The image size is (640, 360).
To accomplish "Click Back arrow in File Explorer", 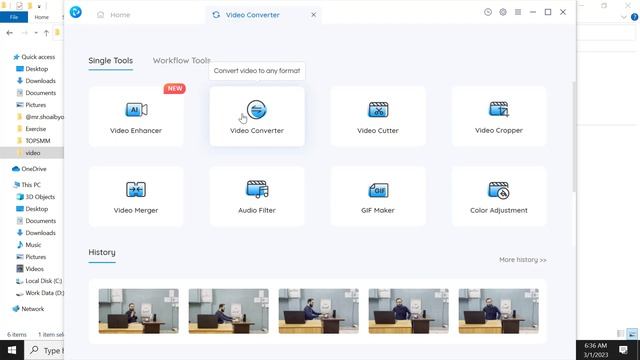I will 10,33.
